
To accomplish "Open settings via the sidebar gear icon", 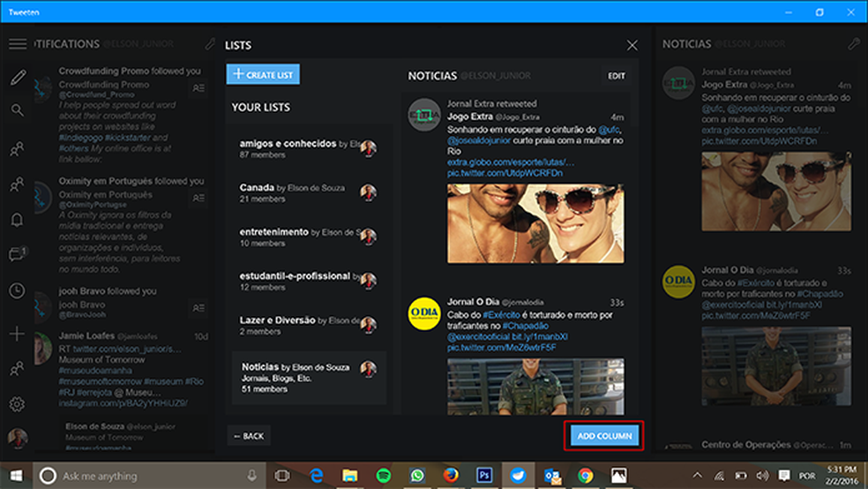I will pyautogui.click(x=17, y=404).
